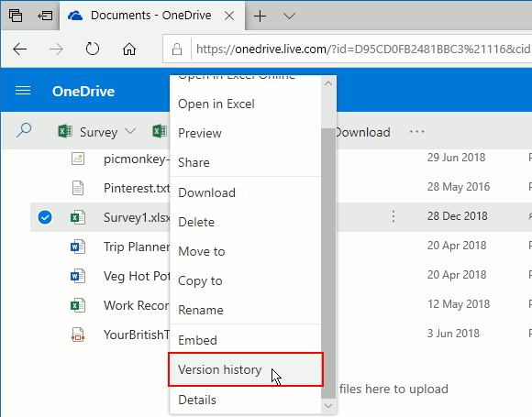This screenshot has height=417, width=532.
Task: Untick the Survey1.xlsx selection checkbox
Action: point(45,217)
